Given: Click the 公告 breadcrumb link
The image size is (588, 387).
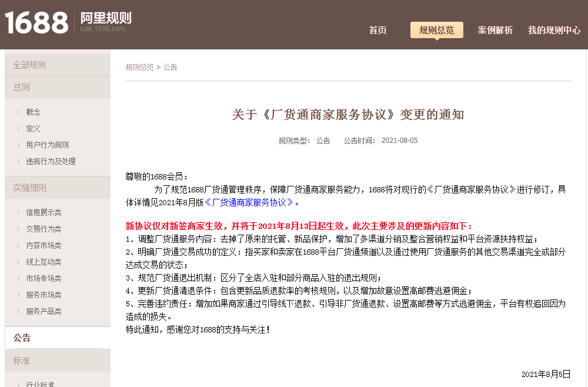Looking at the screenshot, I should [170, 67].
